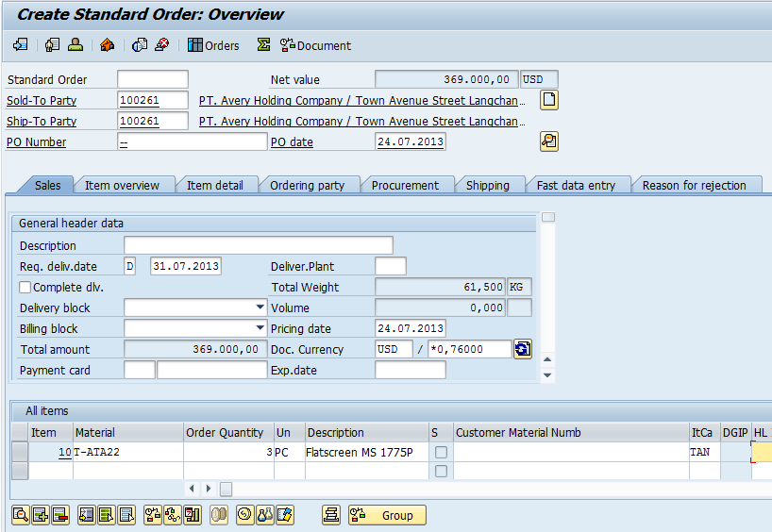Click the header partner person icon
The image size is (772, 532).
click(x=76, y=45)
